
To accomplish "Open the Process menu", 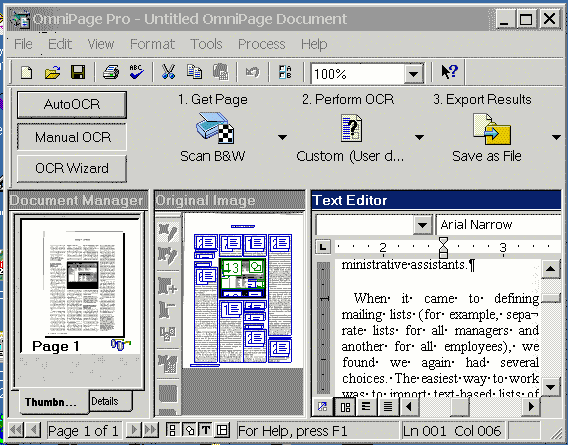I will point(262,44).
